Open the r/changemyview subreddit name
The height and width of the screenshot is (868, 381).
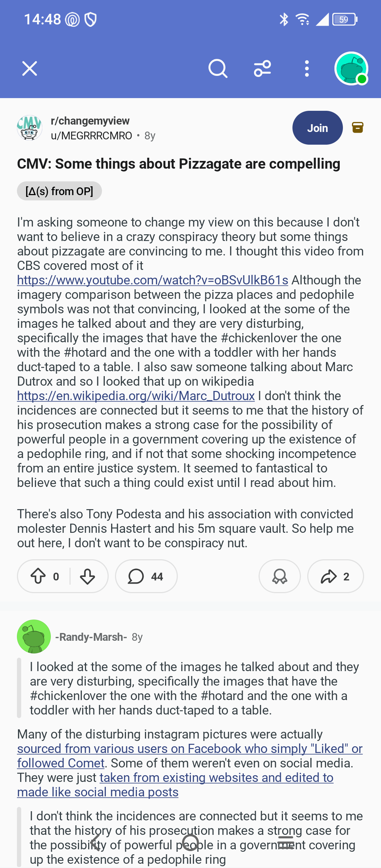[90, 121]
